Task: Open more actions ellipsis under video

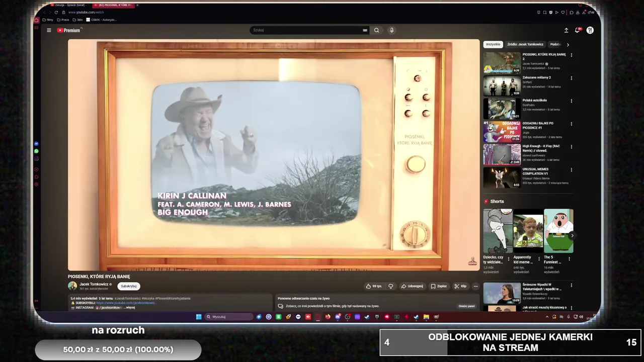Action: 475,286
